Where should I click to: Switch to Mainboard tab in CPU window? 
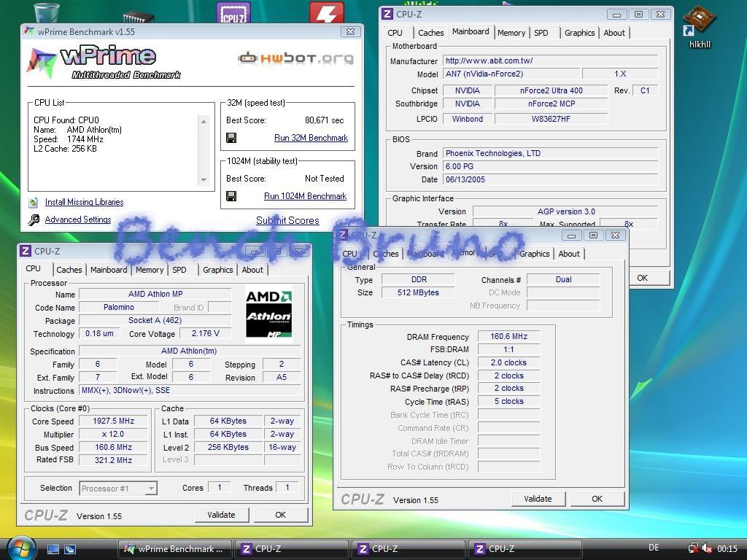click(x=109, y=270)
